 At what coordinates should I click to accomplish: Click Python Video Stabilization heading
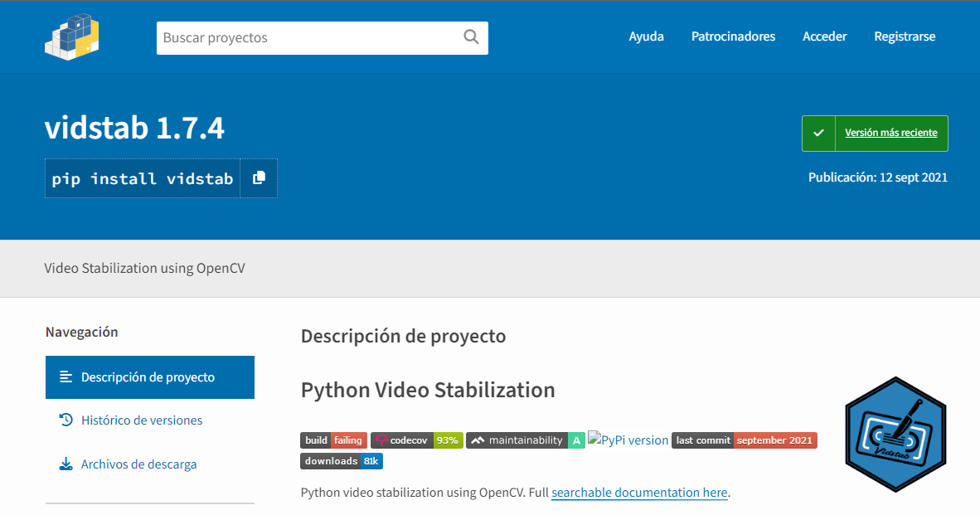click(x=428, y=390)
